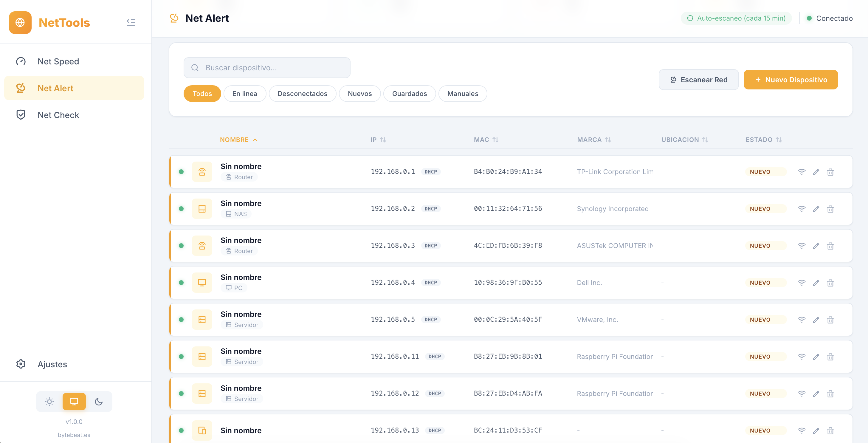868x443 pixels.
Task: Delete the Synology NAS device row
Action: point(830,209)
